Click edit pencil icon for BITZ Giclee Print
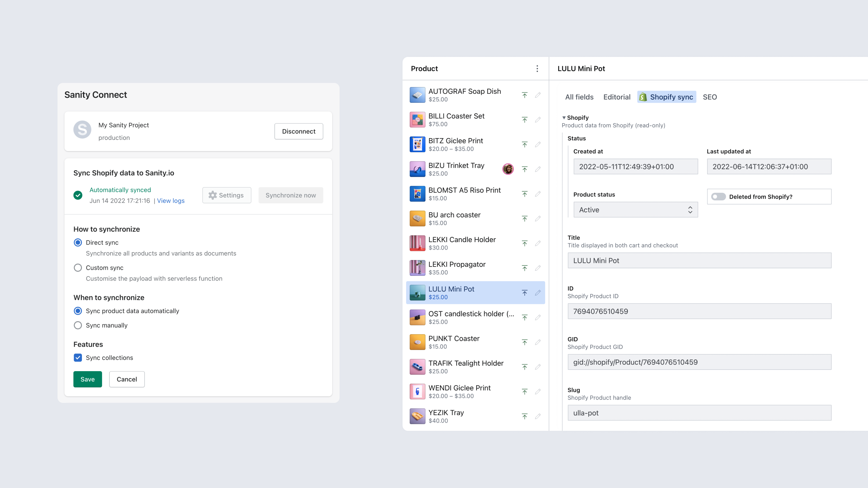Image resolution: width=868 pixels, height=488 pixels. pyautogui.click(x=538, y=145)
